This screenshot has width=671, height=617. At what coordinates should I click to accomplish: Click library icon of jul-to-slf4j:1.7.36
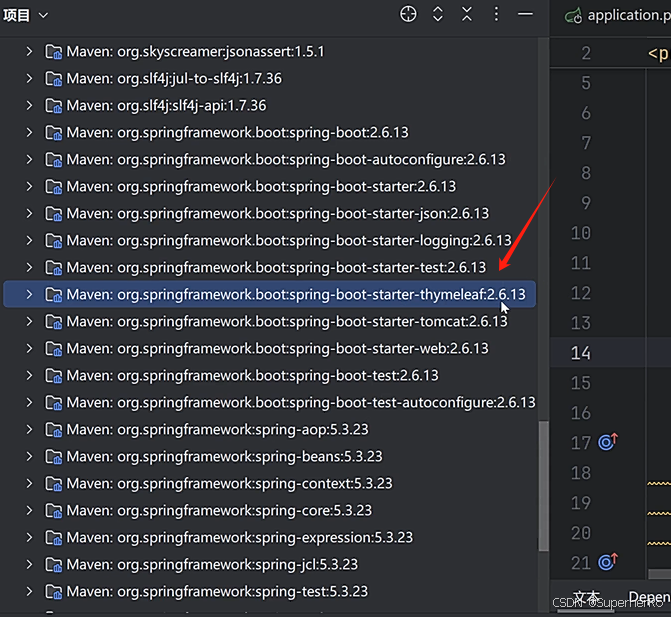54,79
